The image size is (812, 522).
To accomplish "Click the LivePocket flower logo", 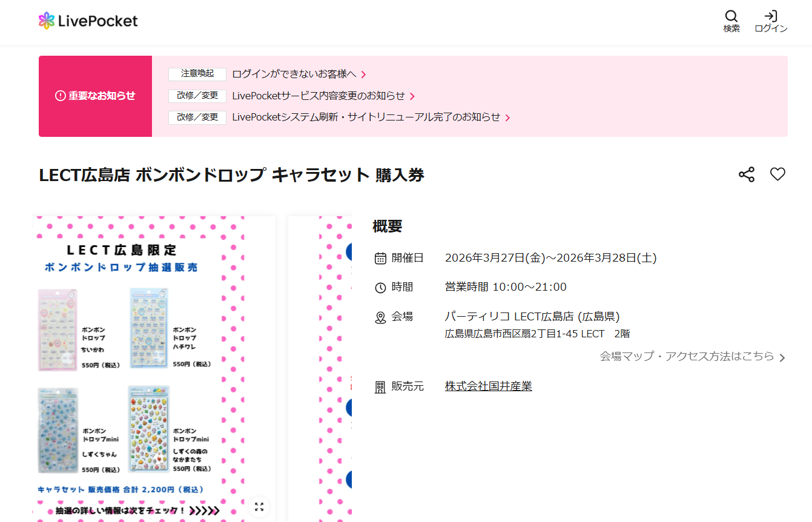I will click(x=45, y=20).
